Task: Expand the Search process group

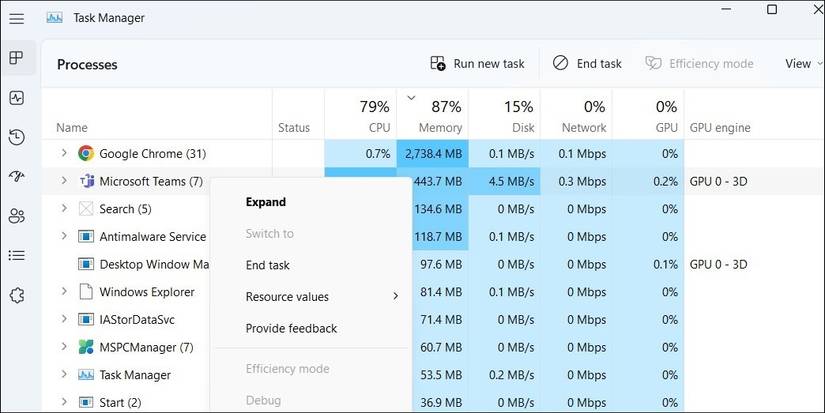Action: 64,209
